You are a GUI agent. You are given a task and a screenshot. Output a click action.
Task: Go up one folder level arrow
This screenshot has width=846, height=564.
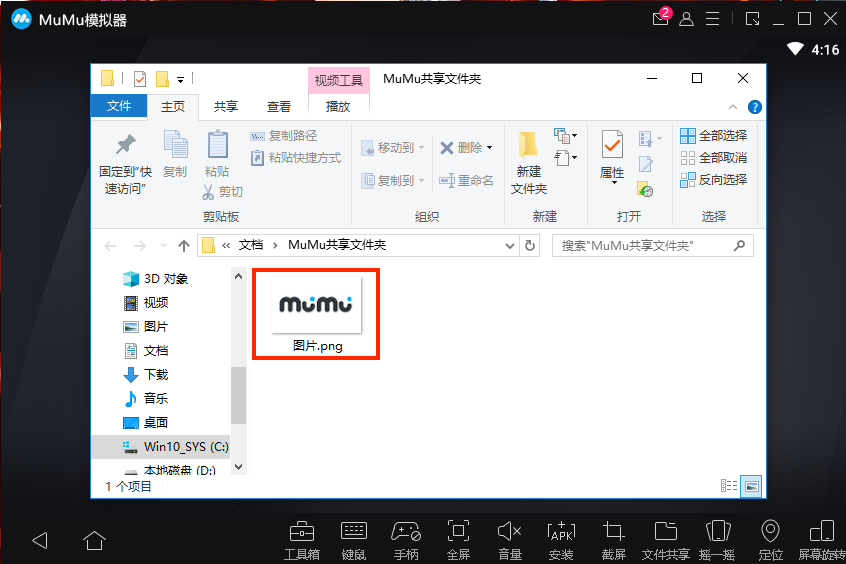(x=183, y=246)
